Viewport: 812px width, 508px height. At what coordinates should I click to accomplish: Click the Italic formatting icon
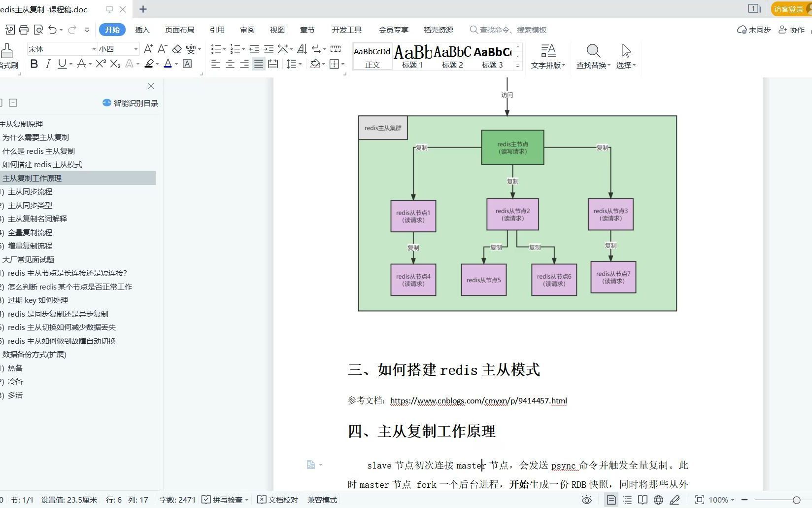coord(48,64)
